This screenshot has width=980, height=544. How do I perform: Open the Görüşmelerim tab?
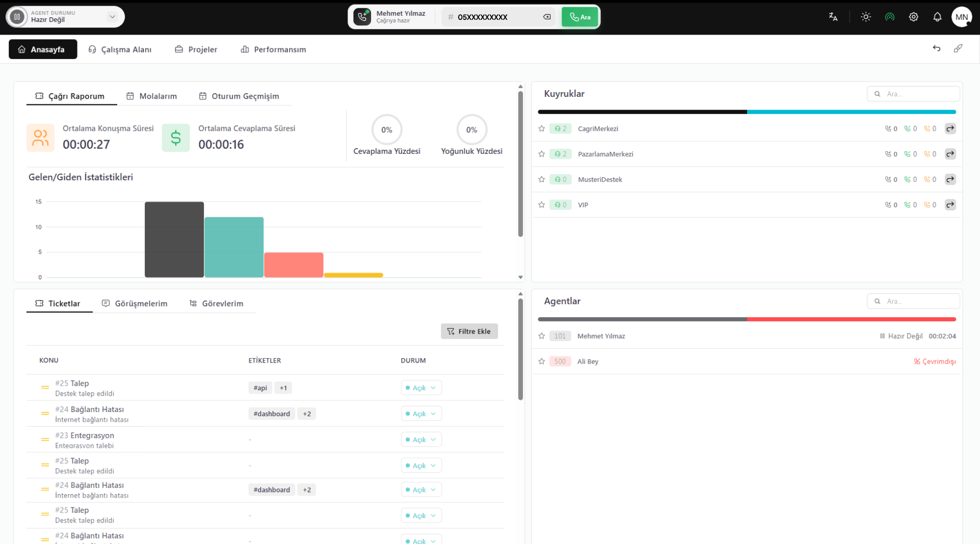click(135, 304)
